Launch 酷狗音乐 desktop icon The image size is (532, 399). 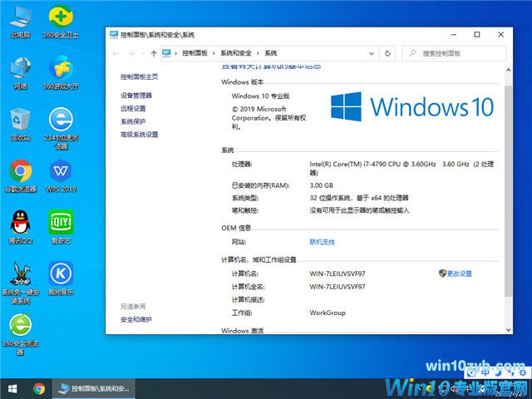61,278
